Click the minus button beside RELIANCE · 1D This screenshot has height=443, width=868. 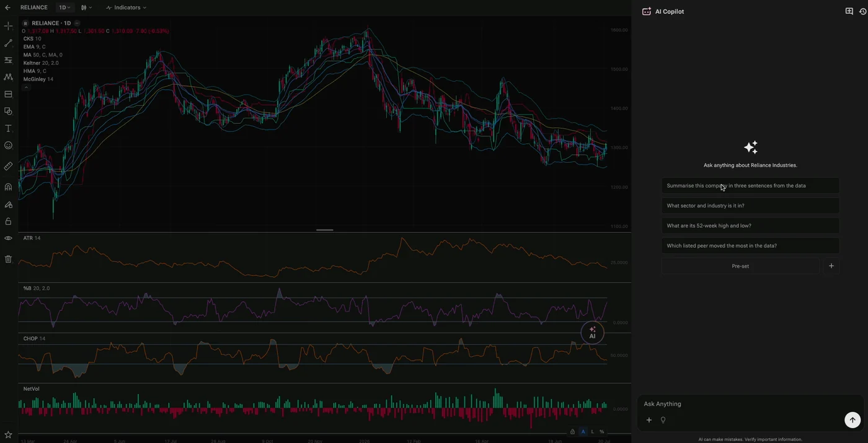coord(77,23)
